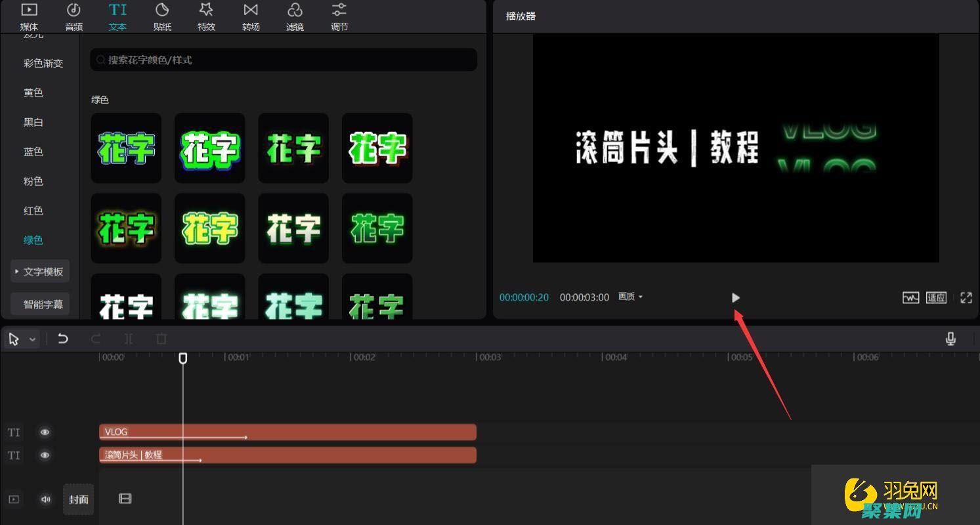Select the first green 花字 style thumbnail
Image resolution: width=980 pixels, height=525 pixels.
(x=125, y=148)
